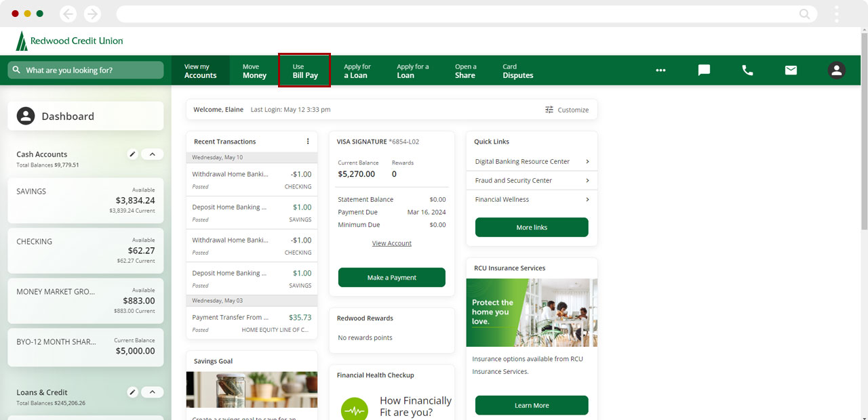Open the SAVINGS account card
Image resolution: width=868 pixels, height=420 pixels.
[85, 201]
